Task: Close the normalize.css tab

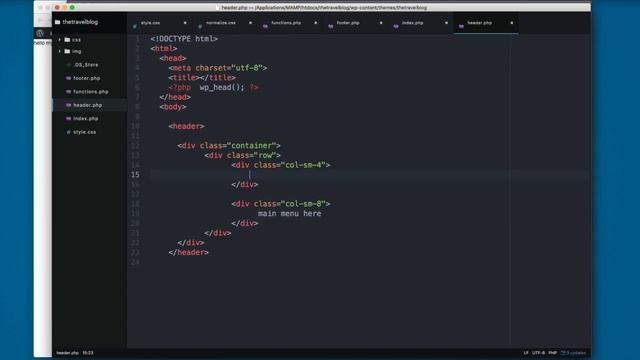Action: point(250,23)
